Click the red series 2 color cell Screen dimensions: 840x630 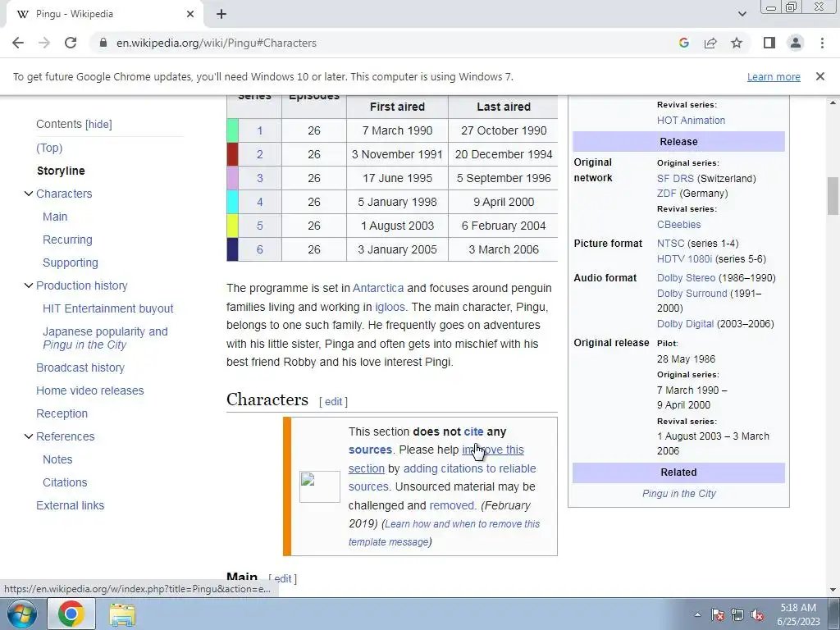[x=232, y=154]
